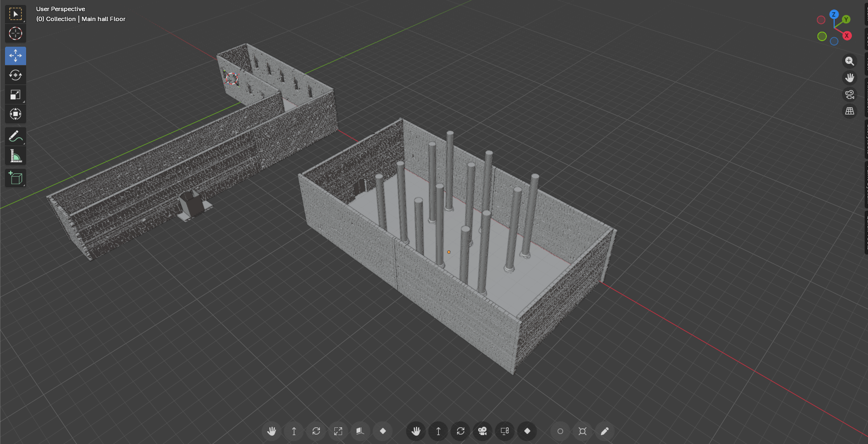This screenshot has width=868, height=444.
Task: Click the refresh arrows in dark bottom group
Action: tap(460, 431)
